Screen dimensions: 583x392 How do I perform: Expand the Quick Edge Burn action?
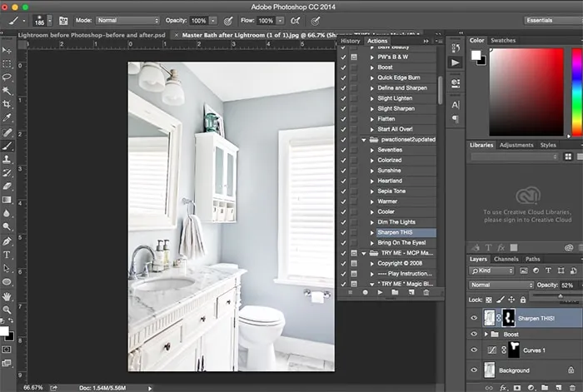click(x=371, y=77)
